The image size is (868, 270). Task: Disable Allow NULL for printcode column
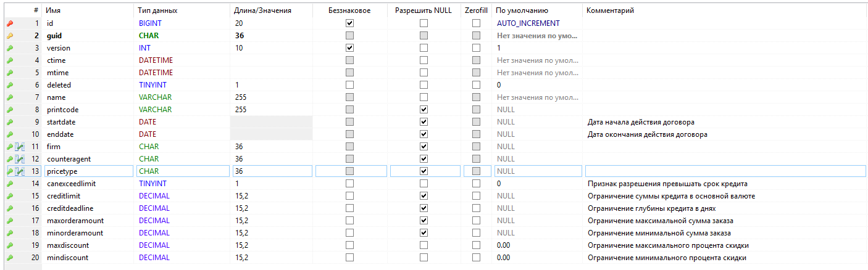click(424, 110)
